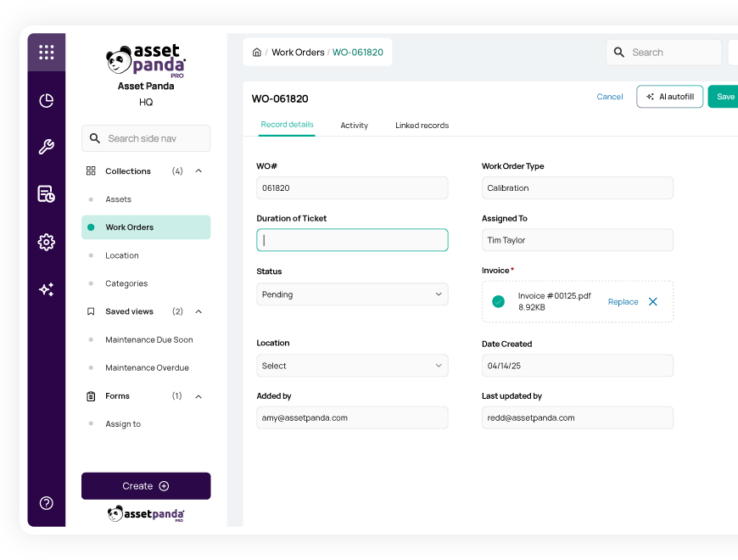The height and width of the screenshot is (560, 738).
Task: Switch to the Activity tab
Action: [x=354, y=126]
